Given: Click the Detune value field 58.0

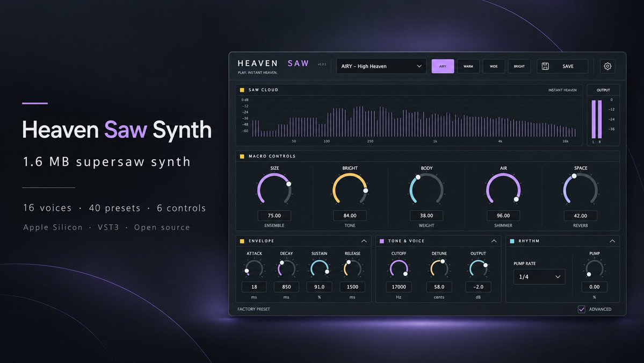Looking at the screenshot, I should (x=439, y=287).
